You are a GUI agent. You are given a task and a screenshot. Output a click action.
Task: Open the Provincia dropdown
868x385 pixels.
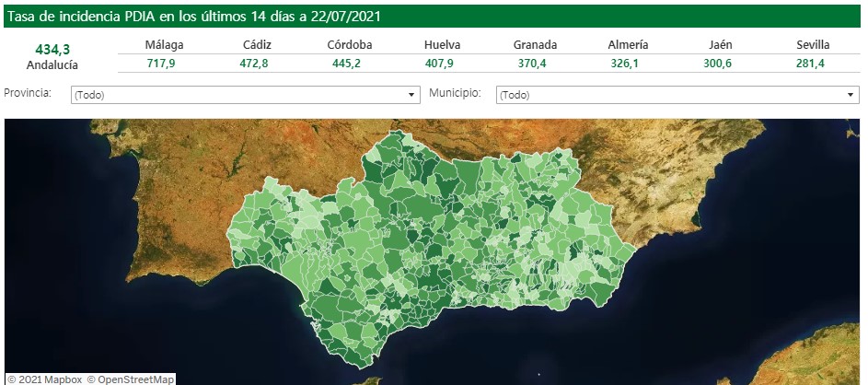pos(245,95)
